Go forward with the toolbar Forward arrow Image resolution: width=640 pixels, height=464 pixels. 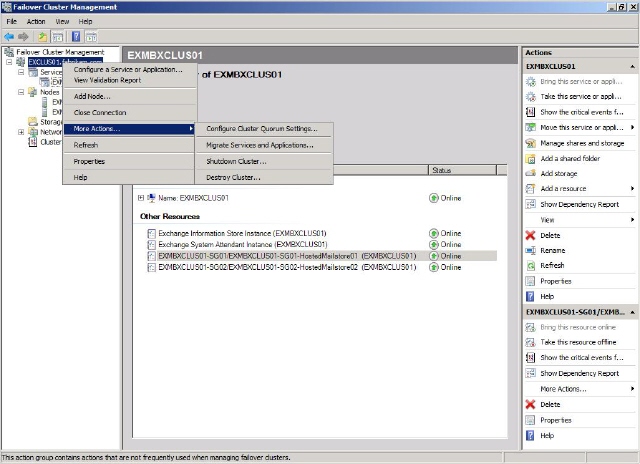pos(23,37)
